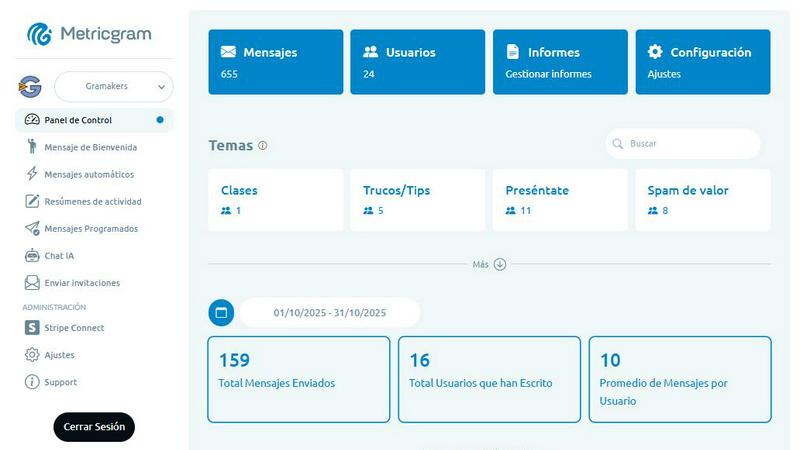Select Mensaje de Bienvenida in sidebar
The height and width of the screenshot is (450, 800).
(90, 147)
